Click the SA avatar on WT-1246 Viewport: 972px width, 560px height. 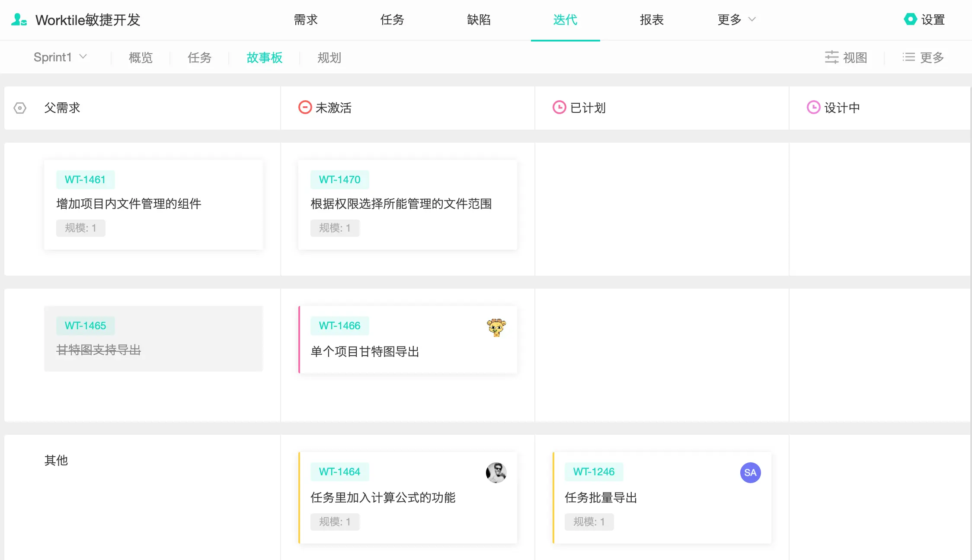pos(750,473)
